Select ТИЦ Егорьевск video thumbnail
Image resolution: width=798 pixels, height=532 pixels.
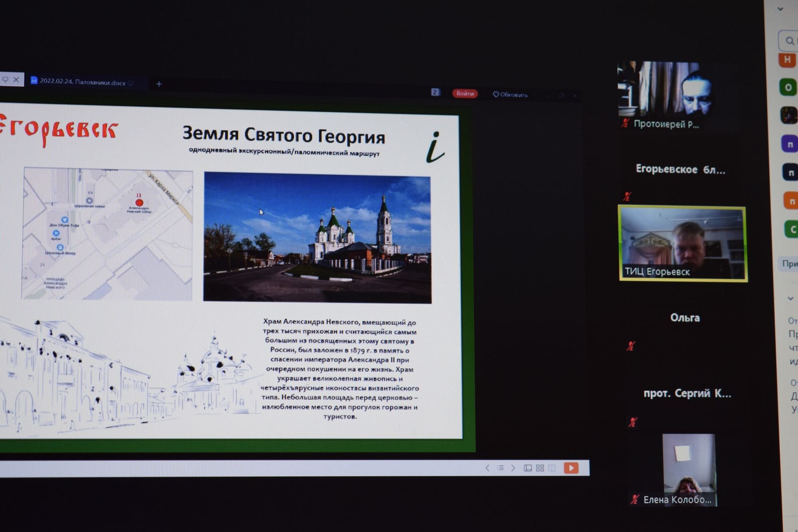(682, 243)
